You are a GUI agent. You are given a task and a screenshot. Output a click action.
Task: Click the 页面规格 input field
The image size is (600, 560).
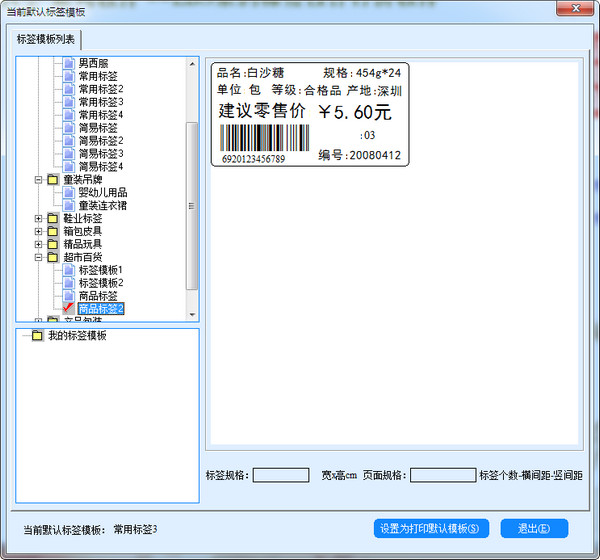443,475
